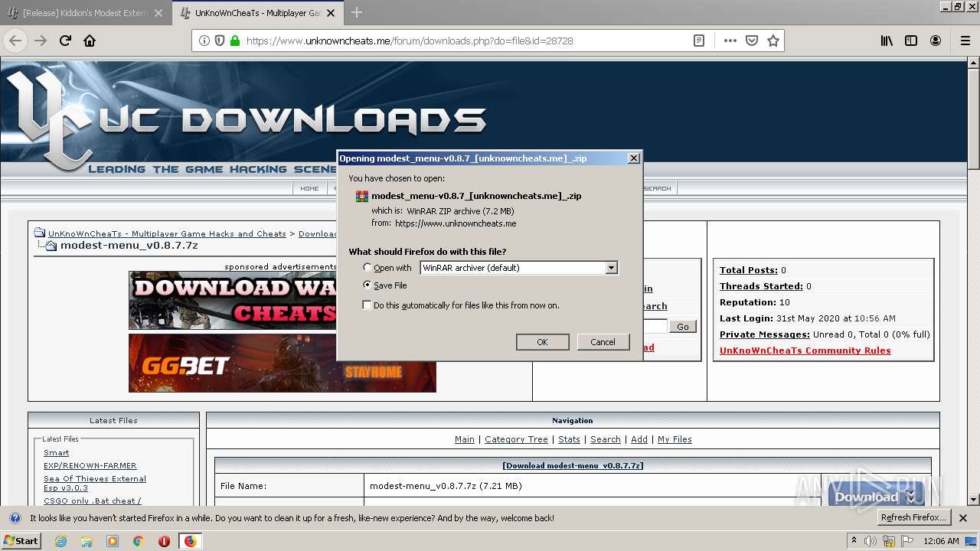Click the Firefox taskbar button
980x551 pixels.
point(190,541)
